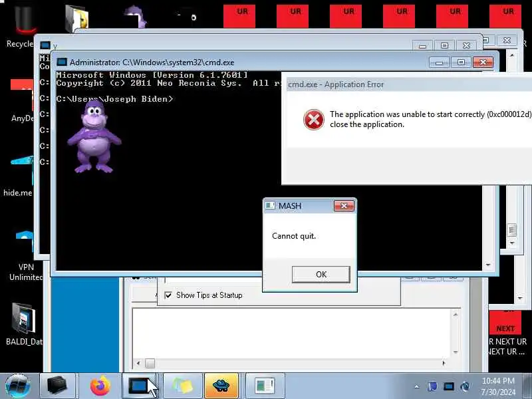532x399 pixels.
Task: Toggle Show Tips at Startup checkbox
Action: pos(168,295)
